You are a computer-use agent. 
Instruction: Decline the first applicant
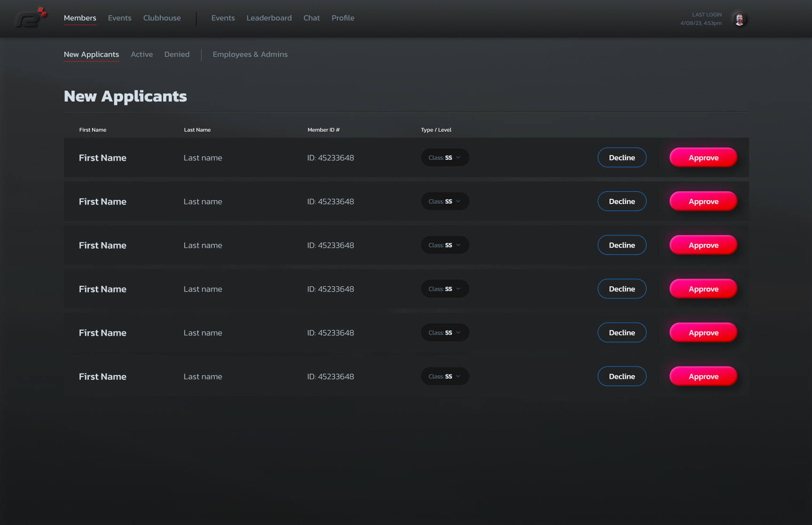[x=622, y=157]
